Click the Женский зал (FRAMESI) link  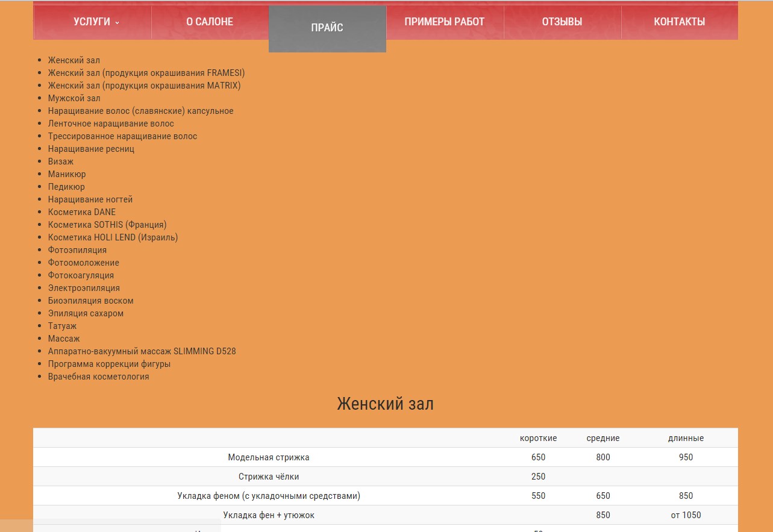tap(146, 73)
